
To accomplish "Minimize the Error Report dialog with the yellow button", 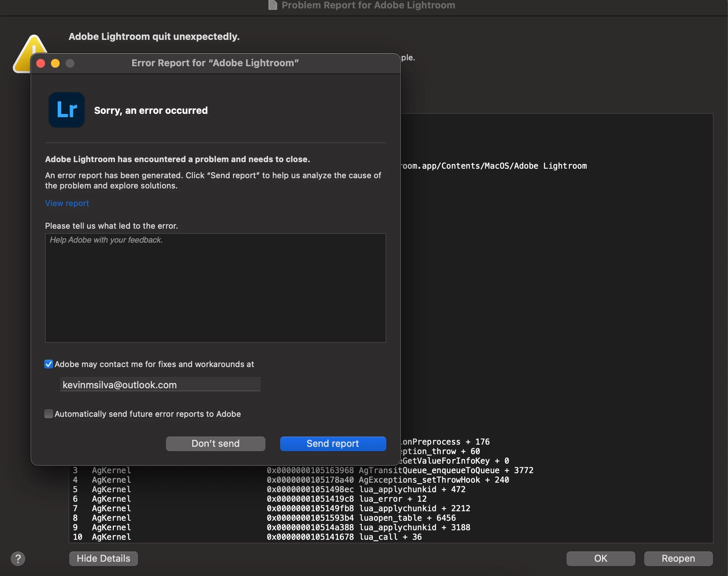I will click(x=55, y=63).
